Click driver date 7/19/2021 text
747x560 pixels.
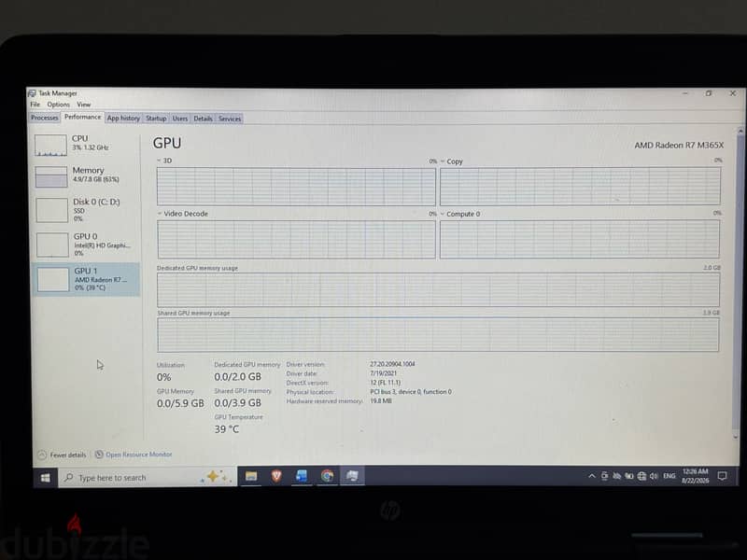(384, 373)
